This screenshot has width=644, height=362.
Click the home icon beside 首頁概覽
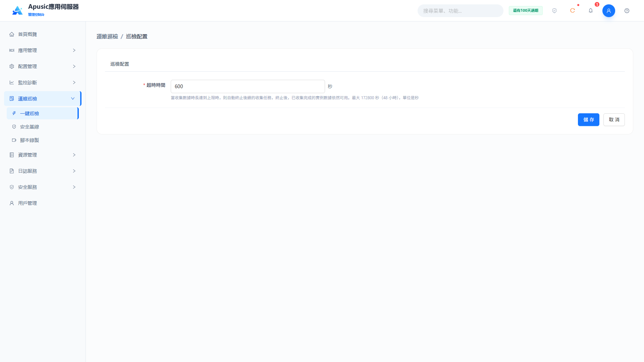[12, 34]
